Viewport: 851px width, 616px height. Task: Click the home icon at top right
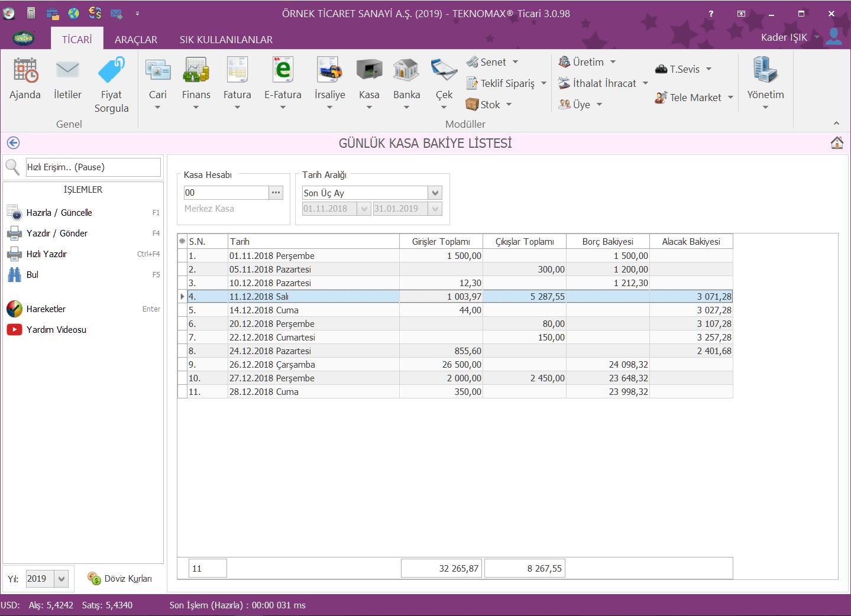point(836,143)
